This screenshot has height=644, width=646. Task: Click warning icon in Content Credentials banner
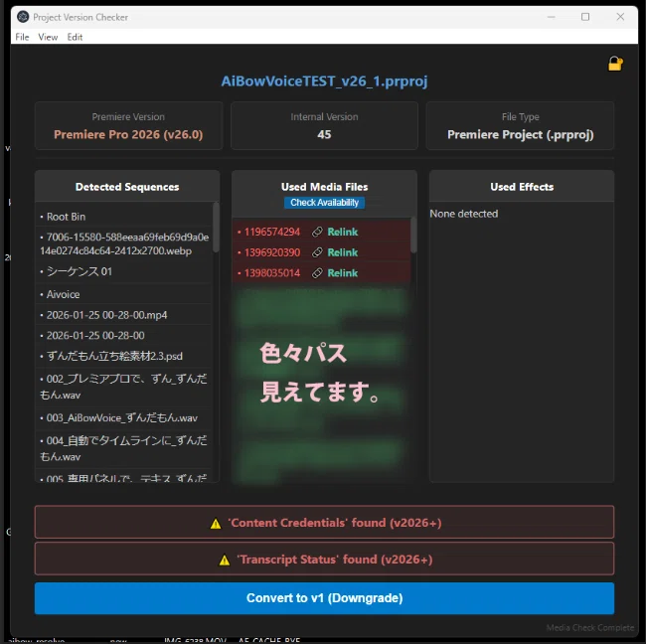pos(216,524)
